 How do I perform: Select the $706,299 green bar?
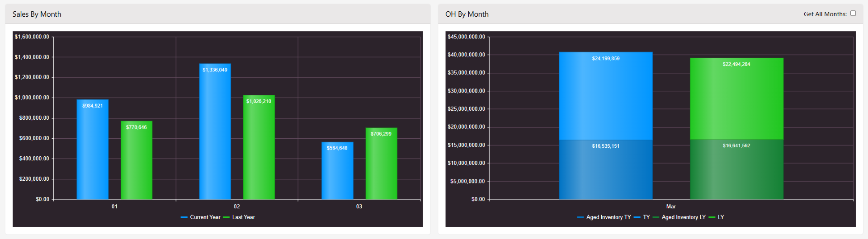coord(382,165)
